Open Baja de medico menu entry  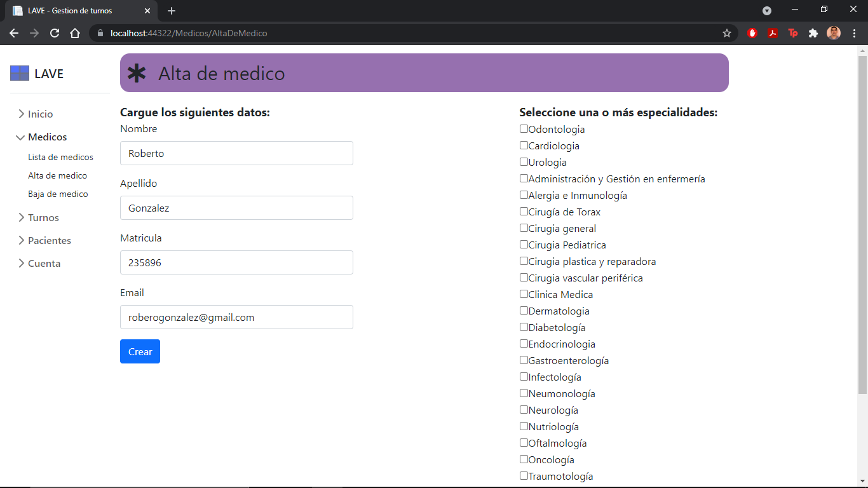pos(58,194)
